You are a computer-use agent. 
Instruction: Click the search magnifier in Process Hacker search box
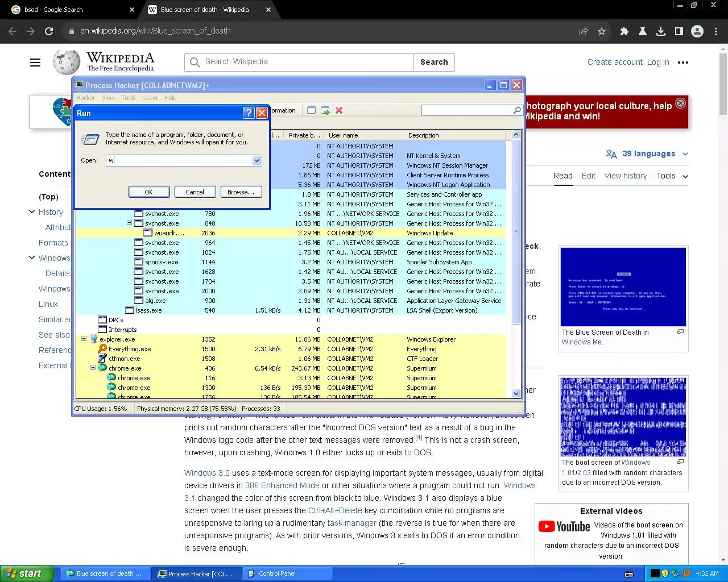pos(517,110)
